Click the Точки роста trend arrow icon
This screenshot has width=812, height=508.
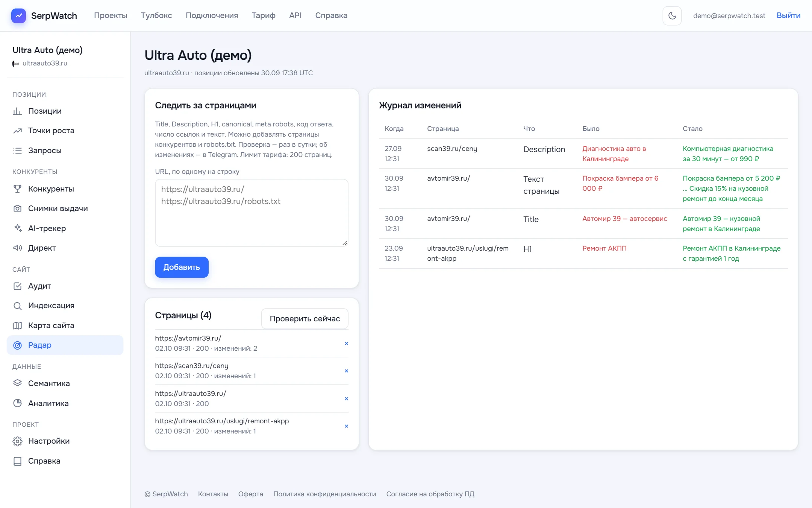click(x=17, y=131)
